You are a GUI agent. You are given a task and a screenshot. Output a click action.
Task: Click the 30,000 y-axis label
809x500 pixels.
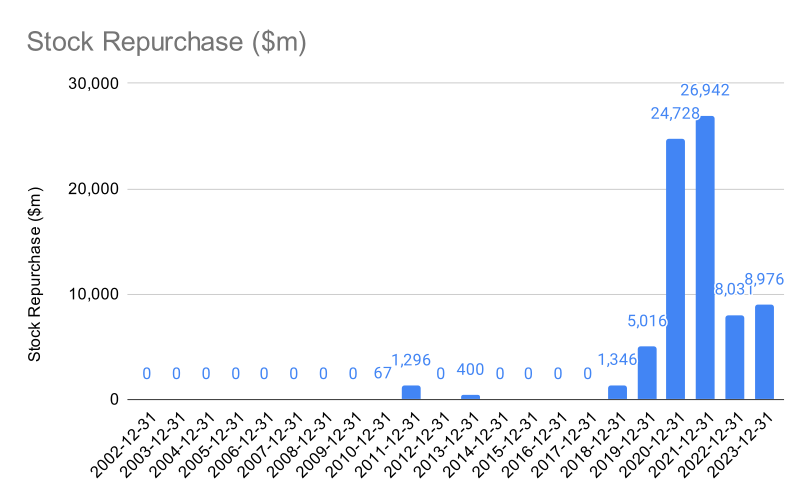click(93, 83)
